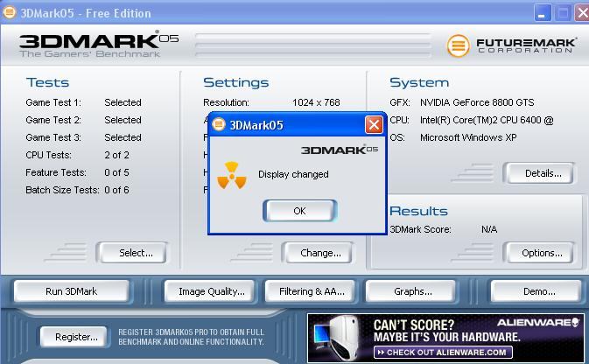
Task: Click OS text Microsoft Windows XP
Action: coord(468,137)
